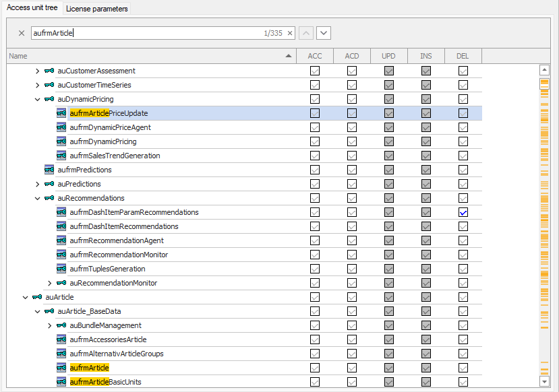Expand the auCustomerAssessment node

point(37,71)
